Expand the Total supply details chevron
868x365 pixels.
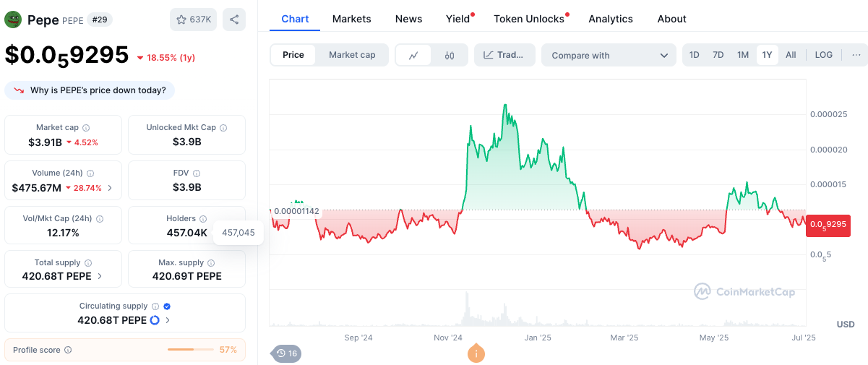click(100, 276)
